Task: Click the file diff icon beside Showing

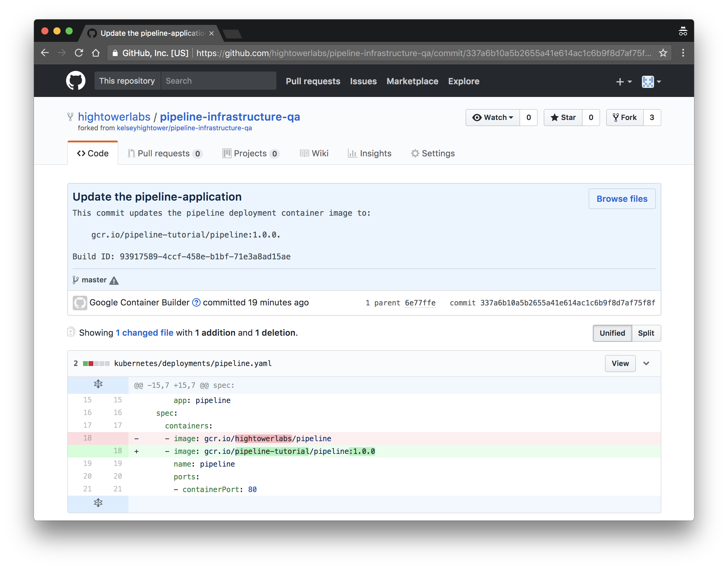Action: pyautogui.click(x=71, y=332)
